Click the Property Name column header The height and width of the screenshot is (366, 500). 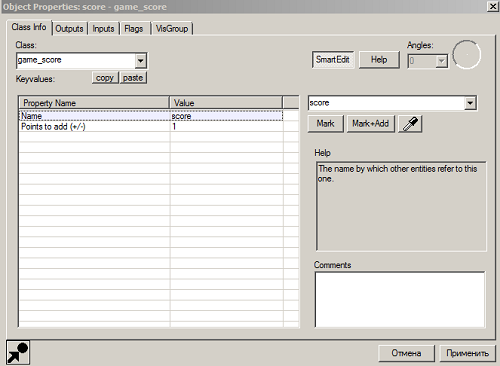pos(94,103)
